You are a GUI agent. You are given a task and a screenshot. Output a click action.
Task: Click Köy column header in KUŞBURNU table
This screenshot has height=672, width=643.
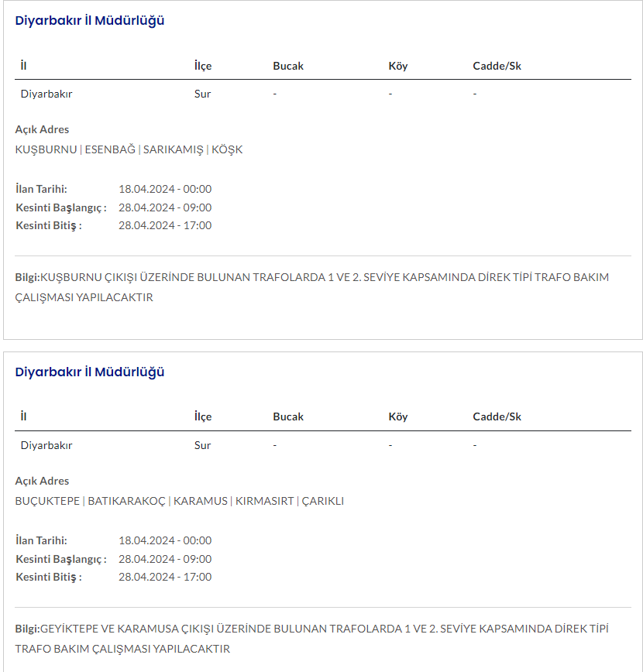click(x=397, y=66)
